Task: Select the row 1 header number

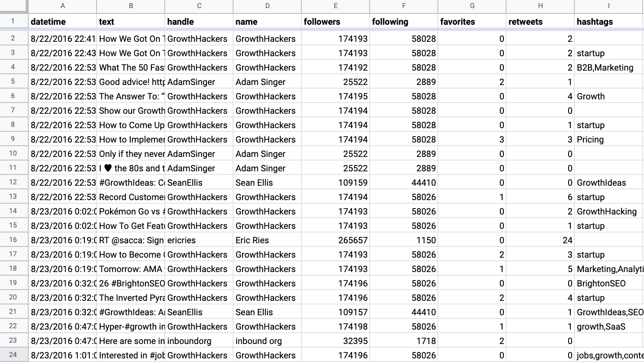Action: (x=13, y=21)
